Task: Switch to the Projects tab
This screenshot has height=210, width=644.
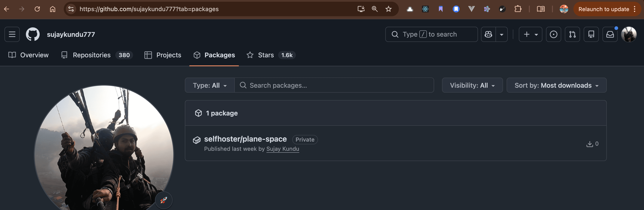Action: pos(163,55)
